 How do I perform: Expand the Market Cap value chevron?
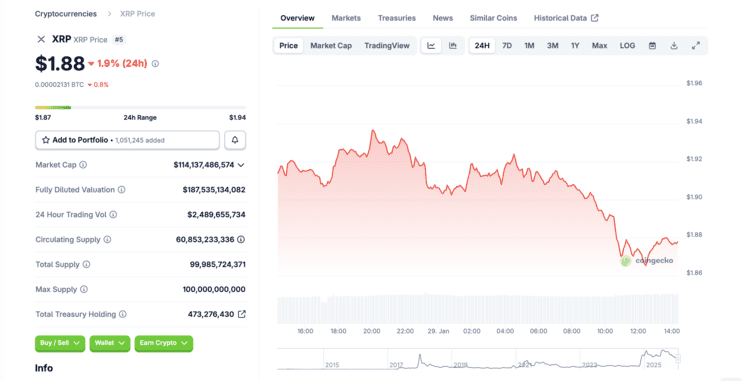[241, 165]
